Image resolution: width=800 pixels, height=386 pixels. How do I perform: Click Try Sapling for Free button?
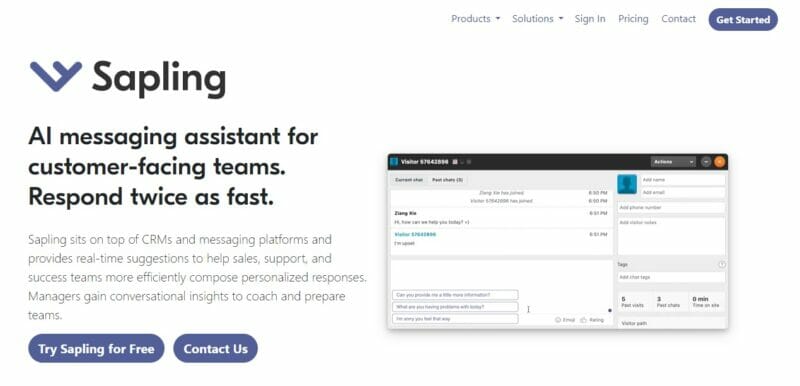(96, 349)
